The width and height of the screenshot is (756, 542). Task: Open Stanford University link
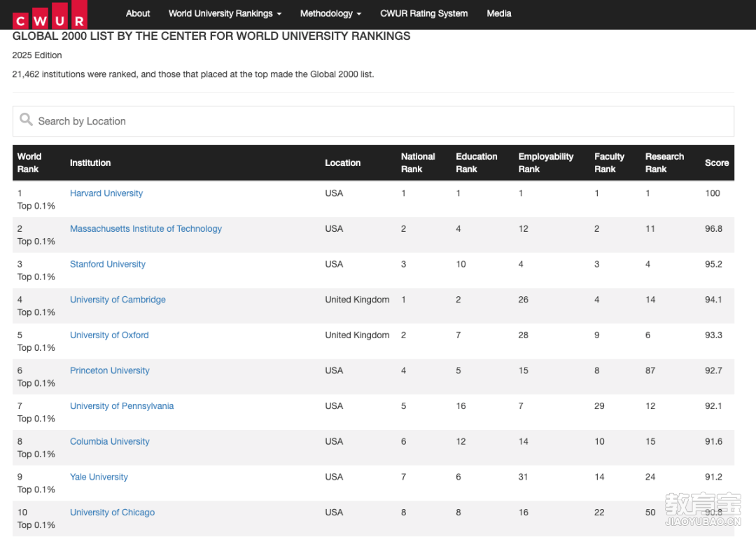(108, 264)
